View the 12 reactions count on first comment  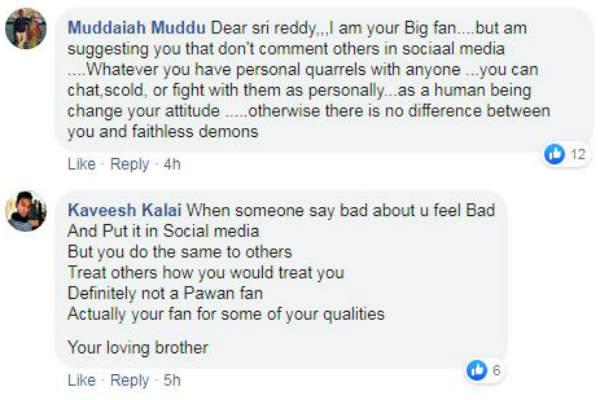coord(579,154)
